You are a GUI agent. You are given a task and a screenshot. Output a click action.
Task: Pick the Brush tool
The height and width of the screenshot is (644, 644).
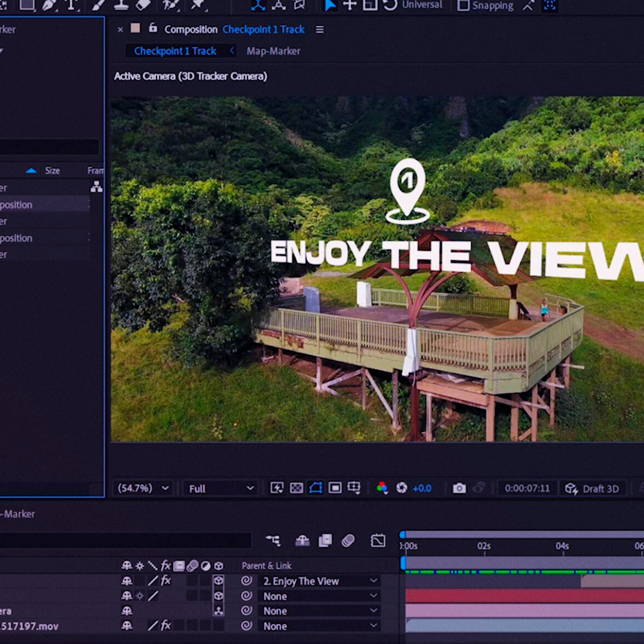(x=99, y=5)
